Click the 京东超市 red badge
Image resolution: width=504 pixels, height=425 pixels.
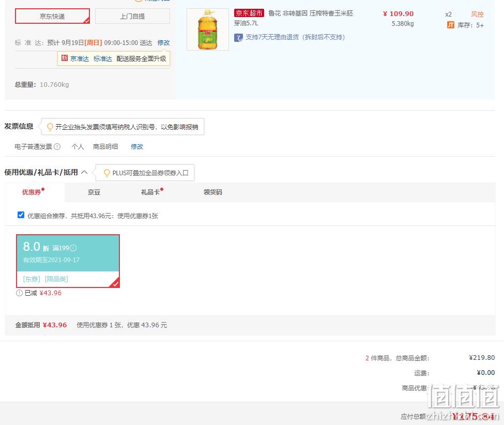249,13
